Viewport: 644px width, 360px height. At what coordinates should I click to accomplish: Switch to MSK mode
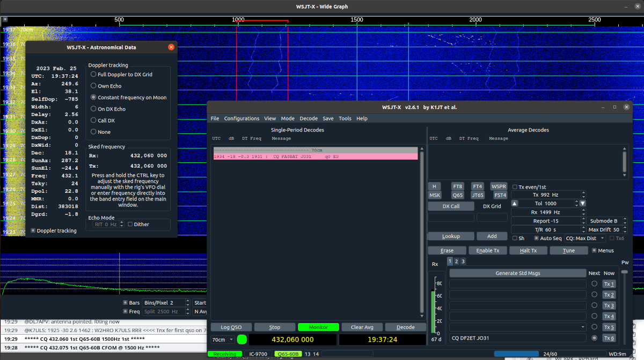tap(434, 195)
